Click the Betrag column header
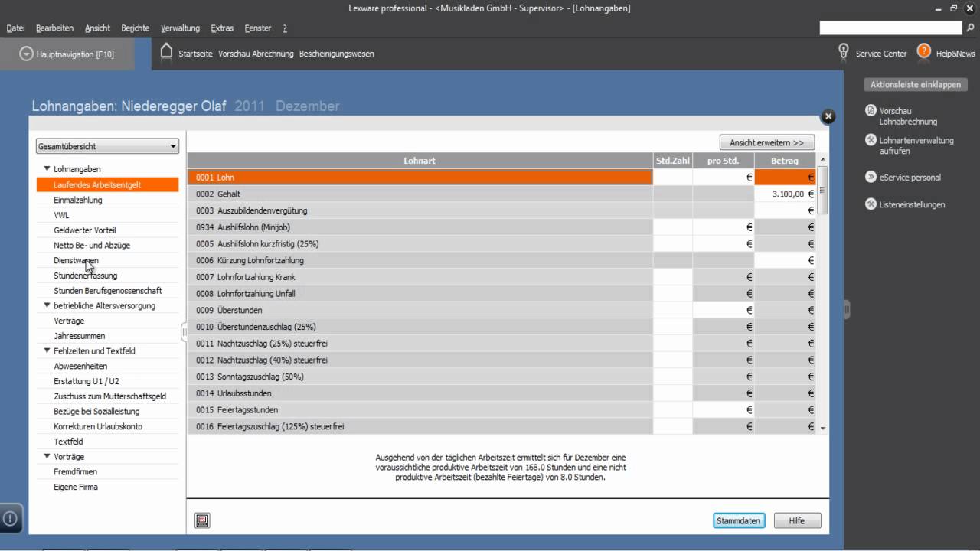This screenshot has height=551, width=980. tap(785, 161)
